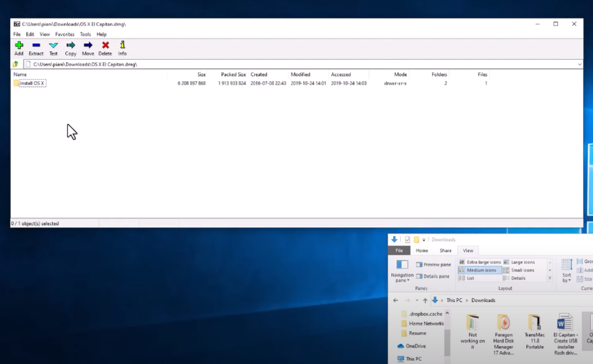
Task: Choose List layout in Explorer
Action: (466, 278)
